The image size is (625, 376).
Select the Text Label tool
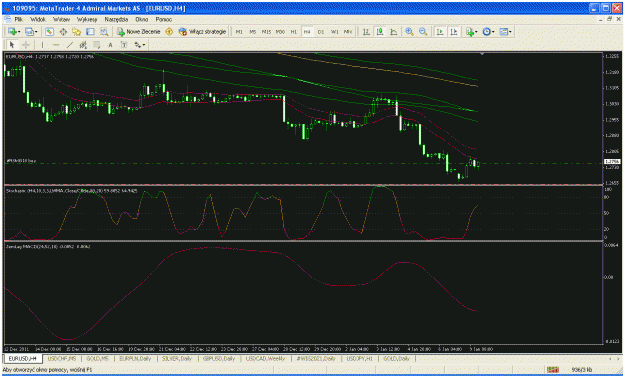point(124,45)
